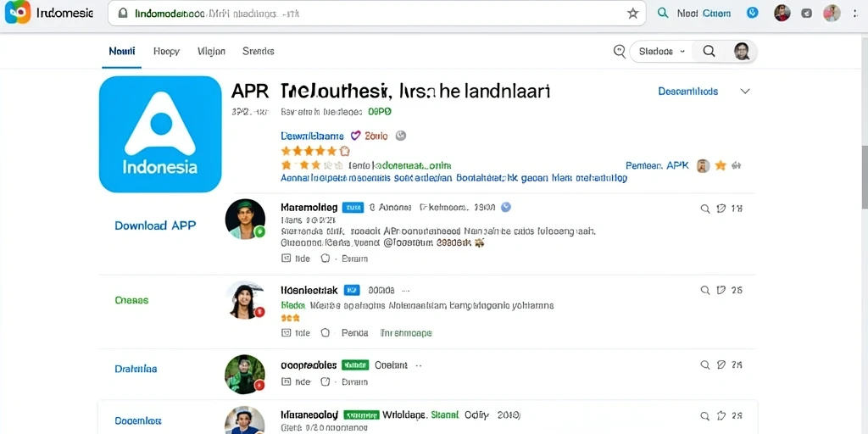Select the Noarii tab

click(x=122, y=51)
